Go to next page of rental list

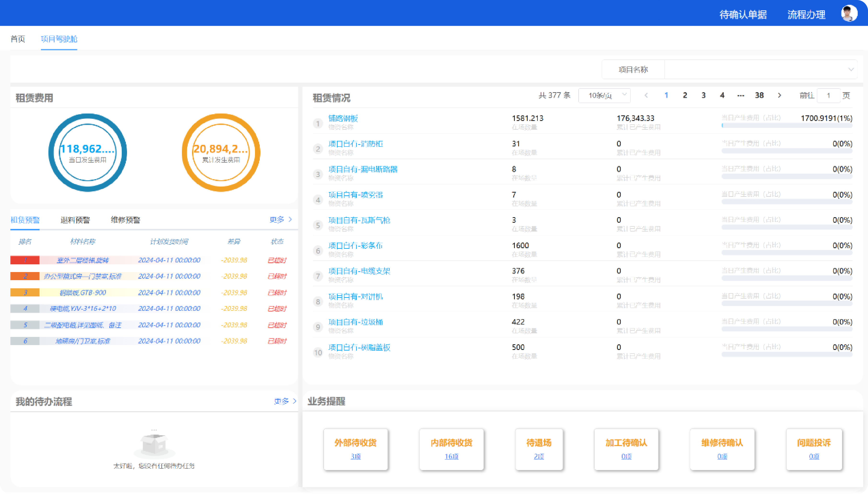[779, 95]
